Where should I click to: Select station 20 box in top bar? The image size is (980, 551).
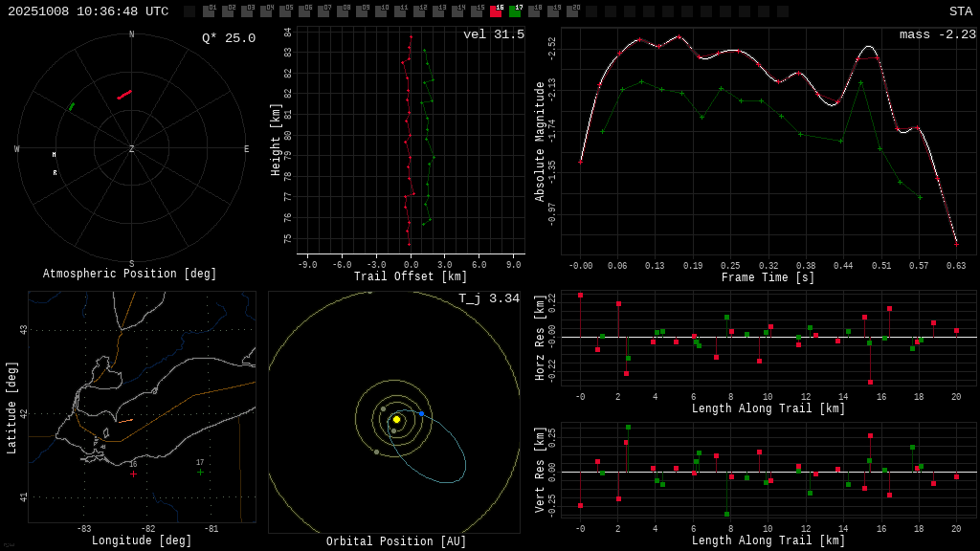(x=572, y=11)
